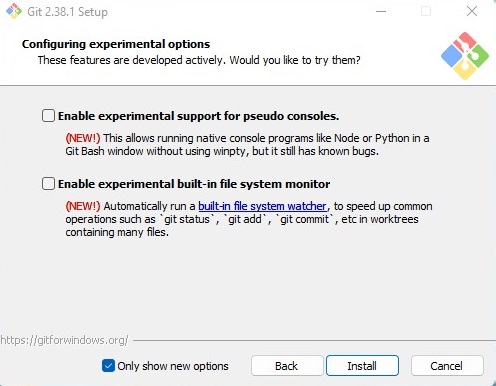Uncheck the Only show new options checkbox

[x=108, y=366]
